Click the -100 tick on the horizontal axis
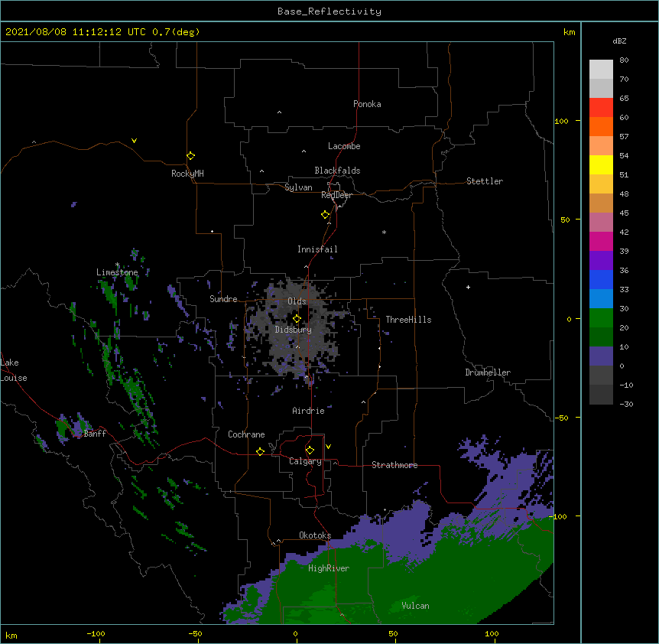The height and width of the screenshot is (644, 659). pyautogui.click(x=96, y=633)
